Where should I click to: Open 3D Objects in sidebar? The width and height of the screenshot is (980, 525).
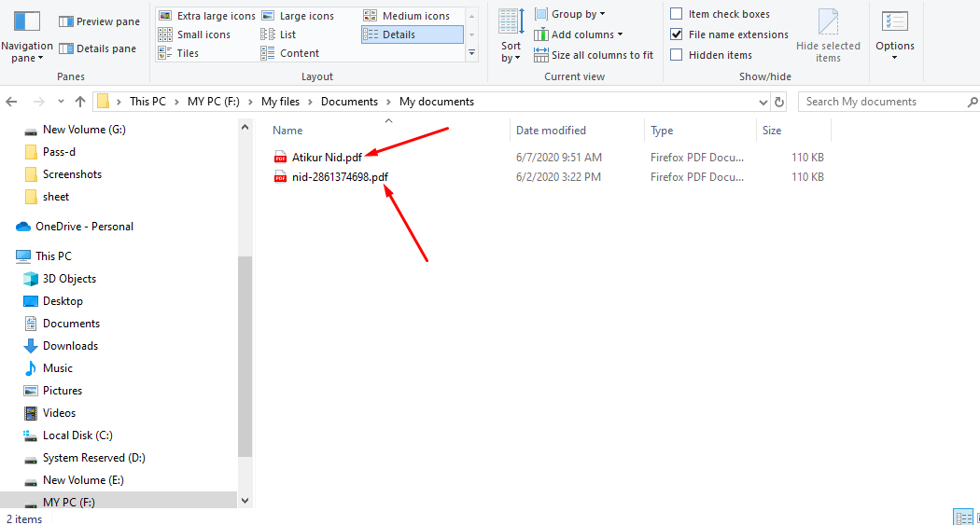point(69,279)
